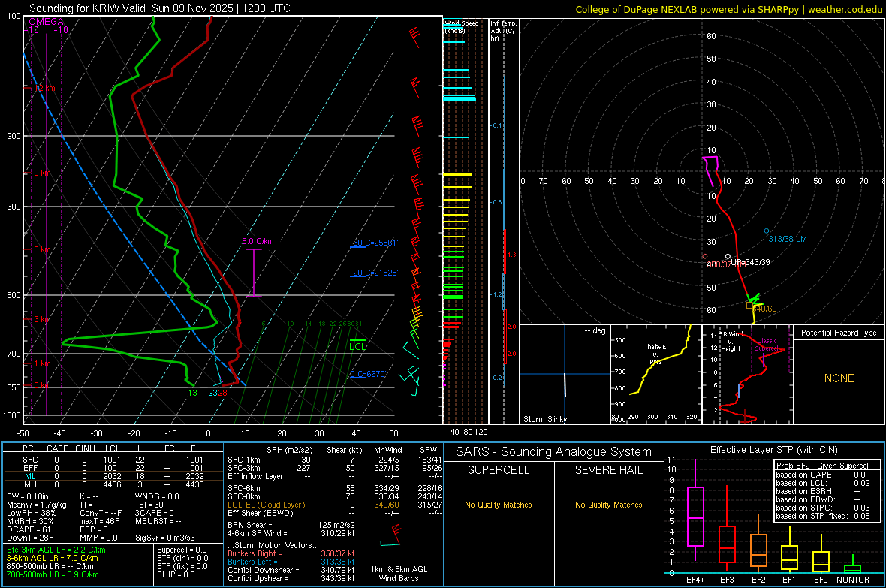886x588 pixels.
Task: Click the 'SHIP = 0.0' index
Action: click(x=176, y=574)
